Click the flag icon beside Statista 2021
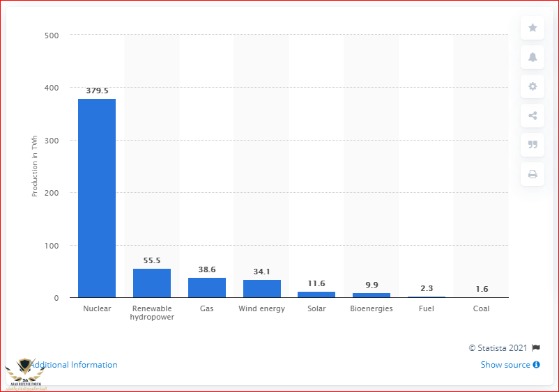This screenshot has height=392, width=559. (x=536, y=348)
